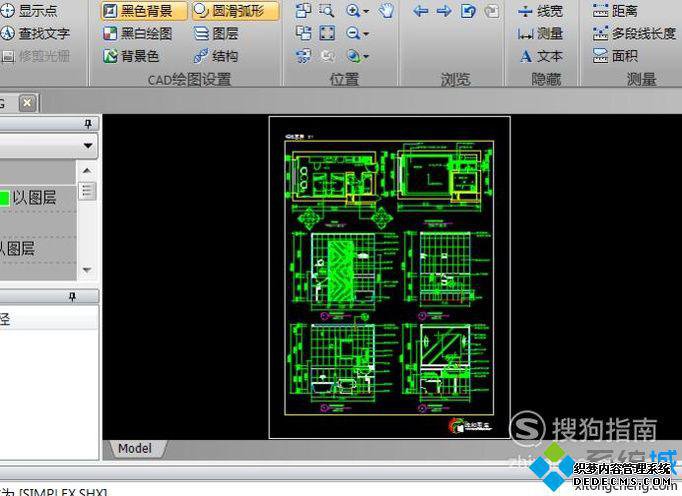Screen dimensions: 682x496
Task: Open the globe view dropdown arrow
Action: click(366, 56)
